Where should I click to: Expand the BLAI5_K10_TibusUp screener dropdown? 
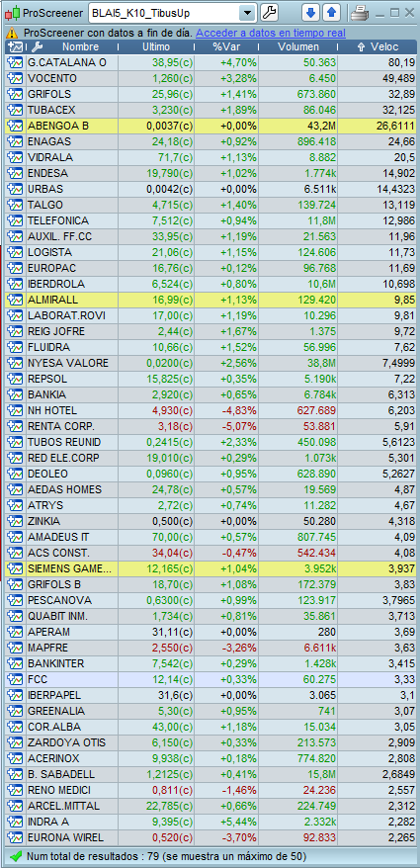pos(248,12)
